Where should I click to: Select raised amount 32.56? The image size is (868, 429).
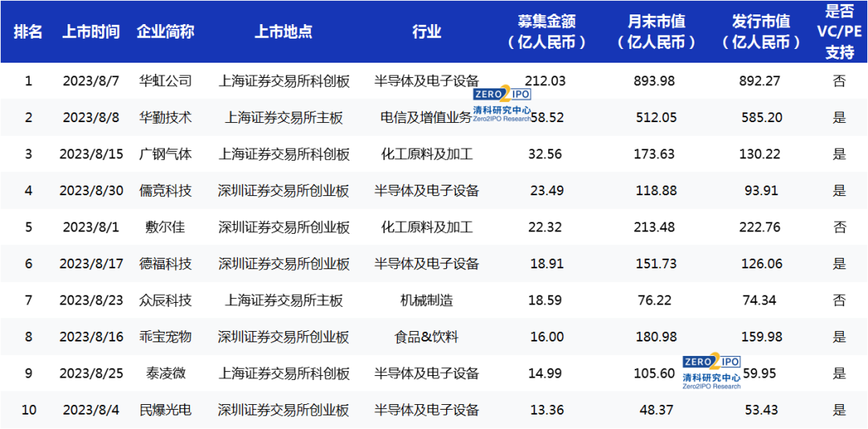547,154
